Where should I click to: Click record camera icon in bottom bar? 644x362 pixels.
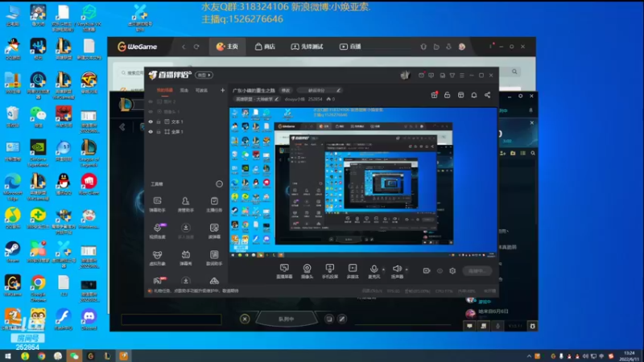click(427, 271)
